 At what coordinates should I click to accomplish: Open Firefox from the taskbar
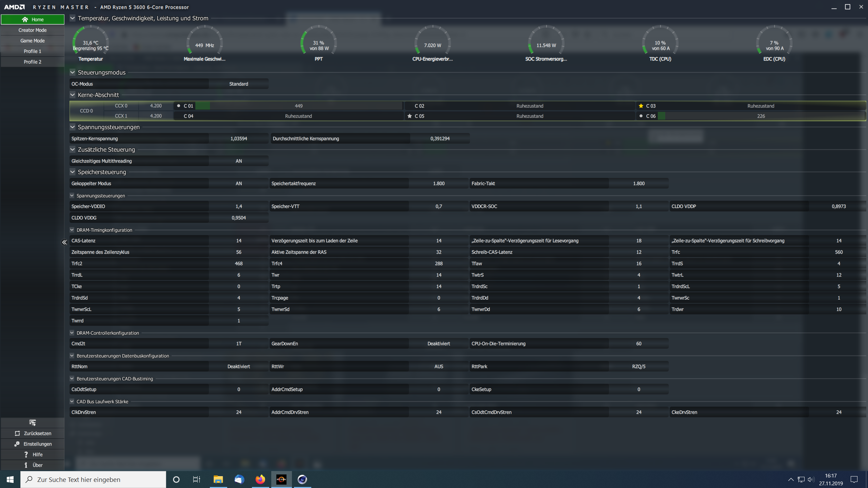point(260,479)
